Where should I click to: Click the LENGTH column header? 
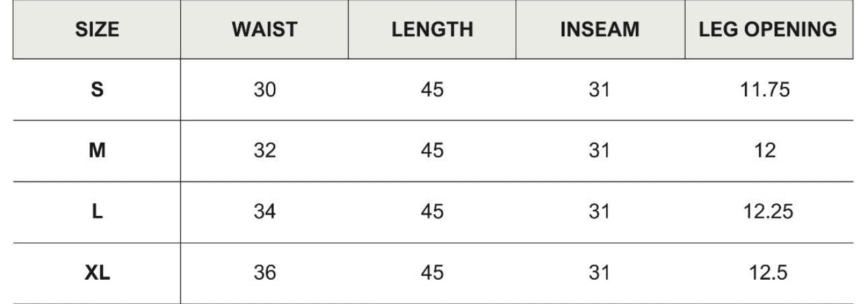tap(432, 30)
